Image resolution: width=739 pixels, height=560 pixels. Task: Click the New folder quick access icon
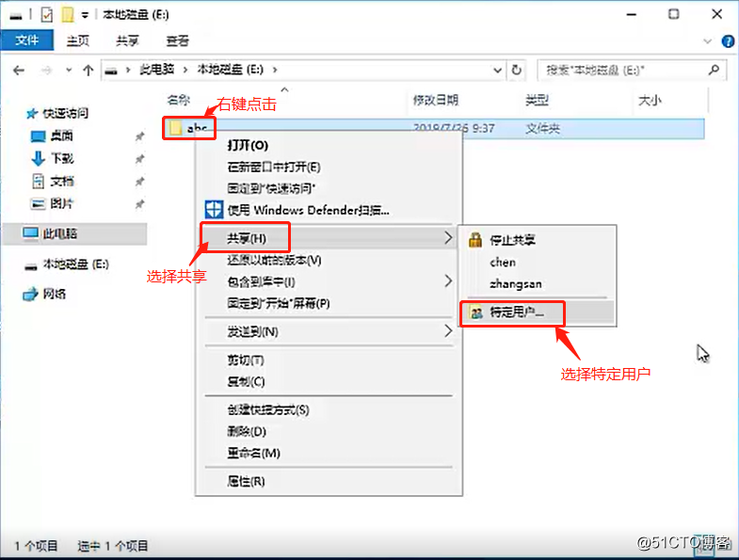pyautogui.click(x=68, y=15)
